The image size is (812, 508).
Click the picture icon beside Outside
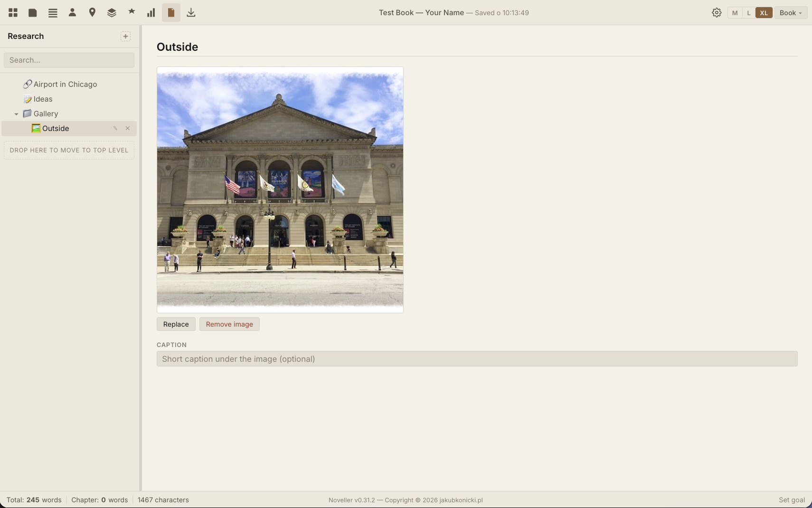tap(36, 128)
